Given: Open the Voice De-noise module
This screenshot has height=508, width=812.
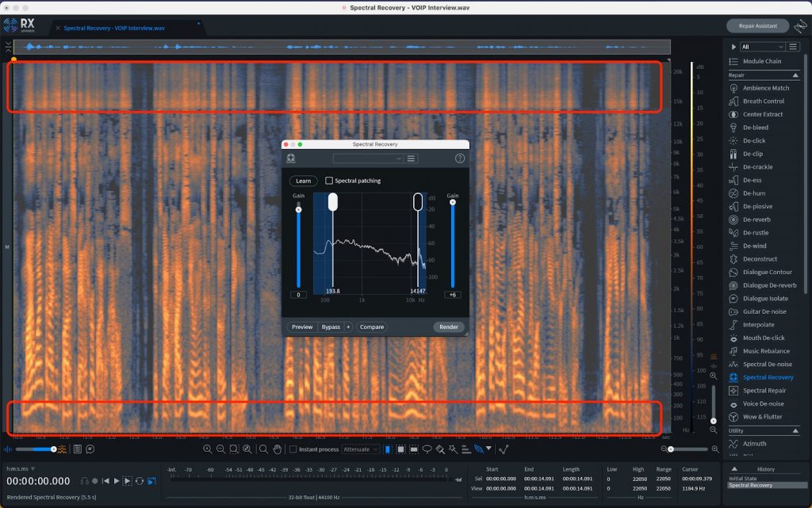Looking at the screenshot, I should point(756,403).
